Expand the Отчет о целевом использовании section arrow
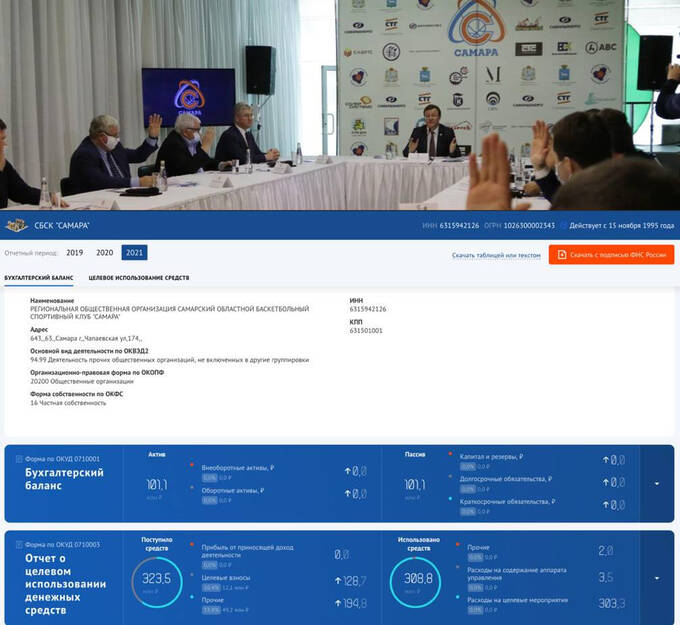The width and height of the screenshot is (680, 625). [657, 578]
